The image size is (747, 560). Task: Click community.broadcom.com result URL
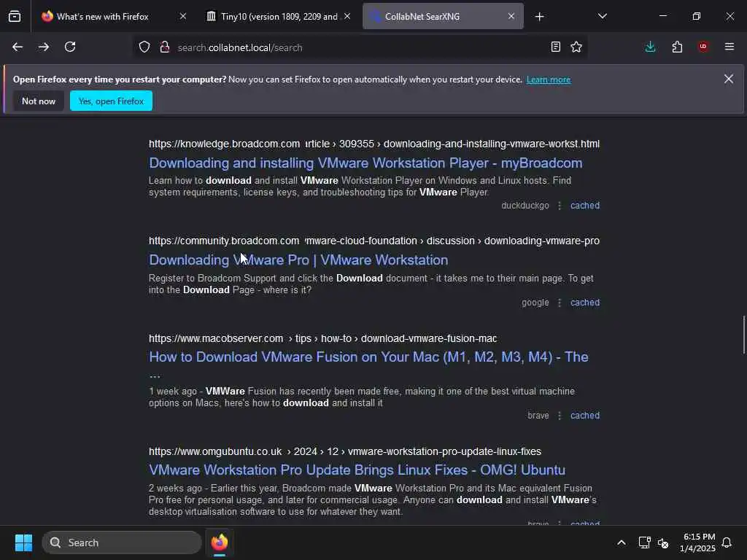(374, 241)
